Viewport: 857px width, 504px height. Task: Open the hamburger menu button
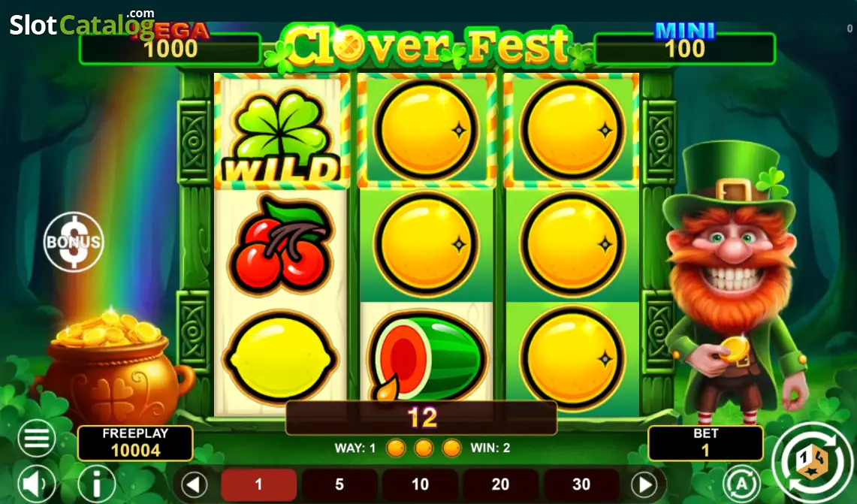click(x=37, y=438)
